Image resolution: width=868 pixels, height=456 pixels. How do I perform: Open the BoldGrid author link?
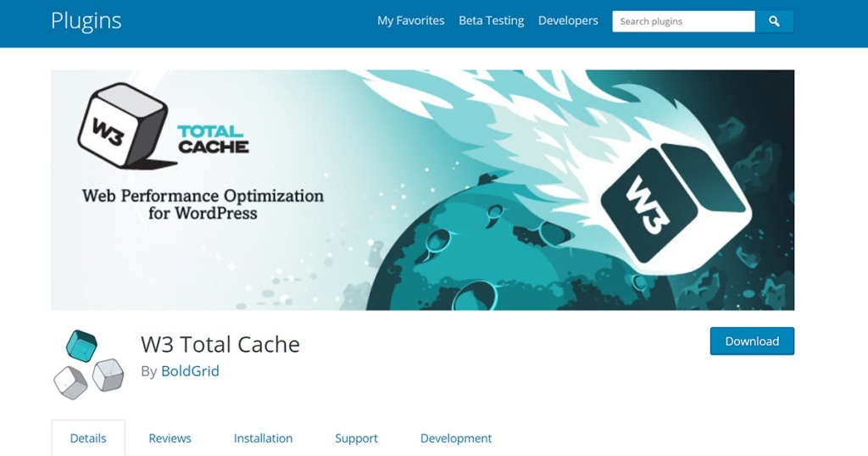point(190,370)
